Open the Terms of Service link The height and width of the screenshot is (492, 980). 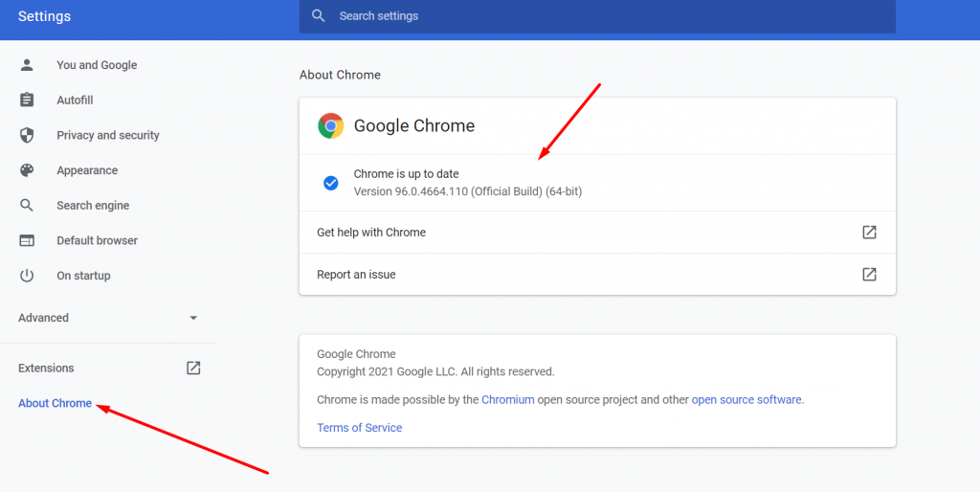coord(359,428)
